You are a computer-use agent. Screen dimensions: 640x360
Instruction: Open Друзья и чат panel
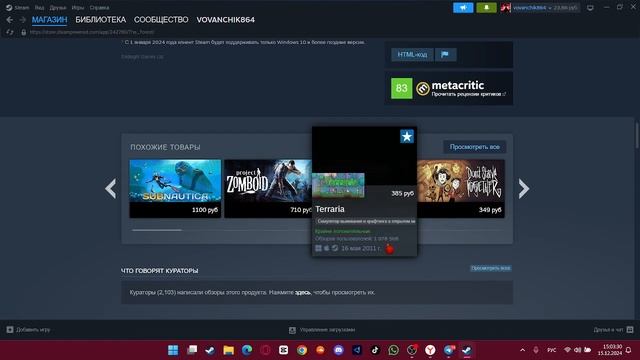click(613, 329)
